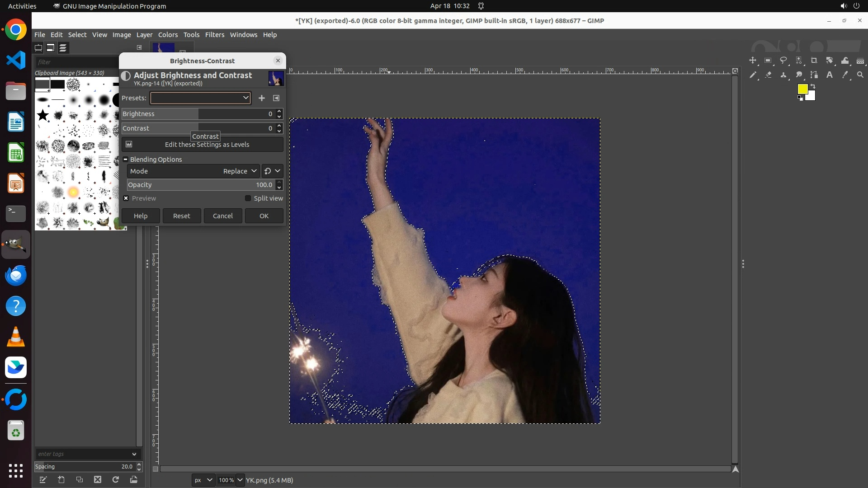Select the Free Select lasso tool
Screen dimensions: 868x488
(783, 61)
